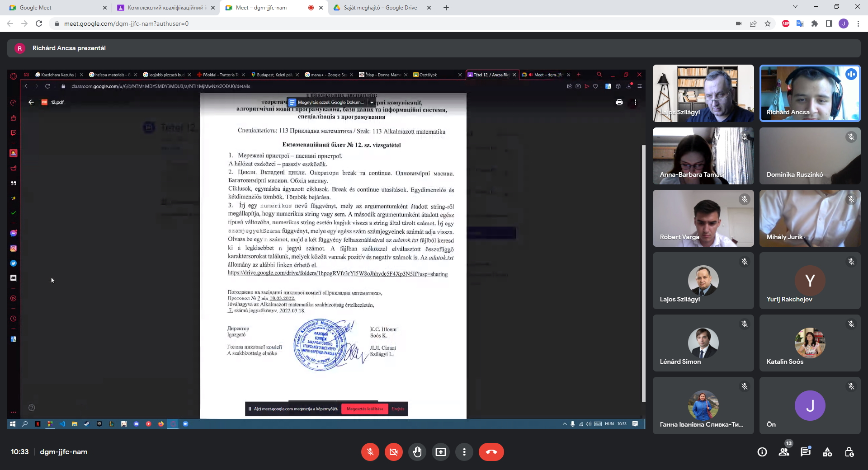The image size is (868, 470).
Task: Open the Chrome tab search dropdown
Action: tap(795, 7)
